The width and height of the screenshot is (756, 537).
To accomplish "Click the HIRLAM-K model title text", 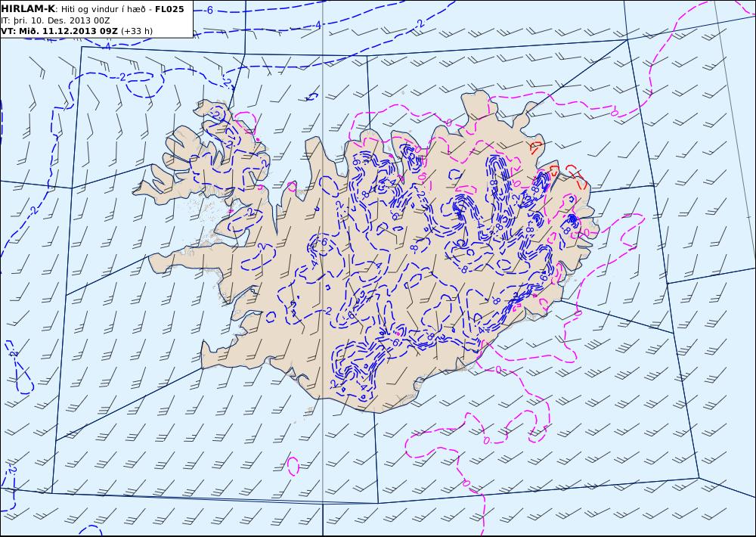I will [28, 9].
